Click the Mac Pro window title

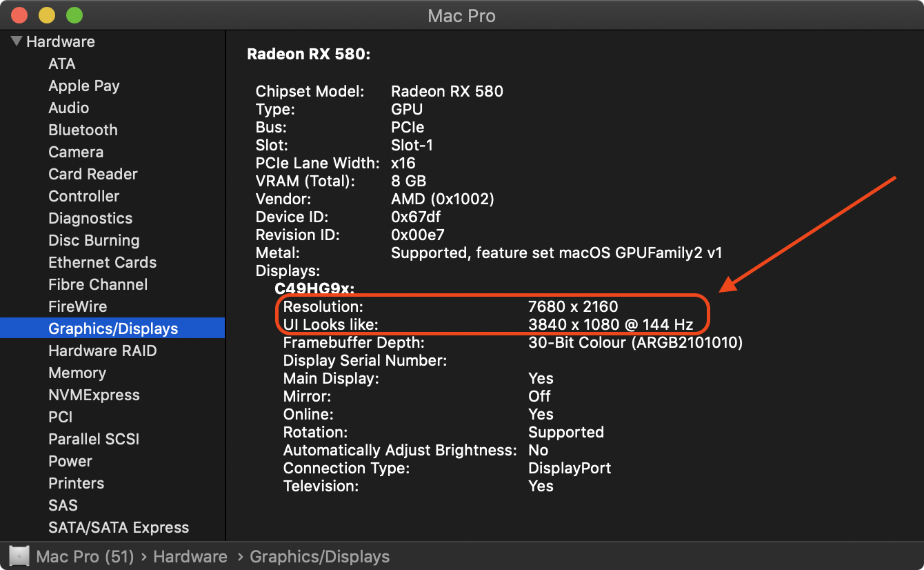462,15
